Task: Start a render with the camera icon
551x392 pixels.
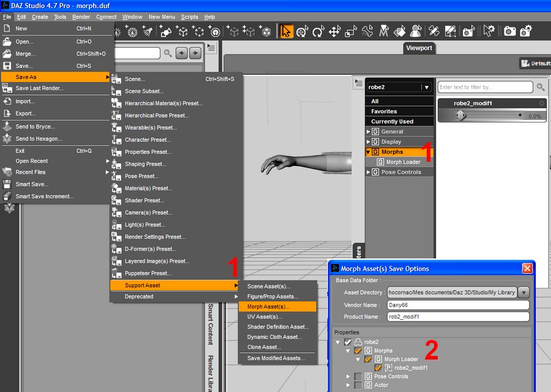Action: point(509,32)
